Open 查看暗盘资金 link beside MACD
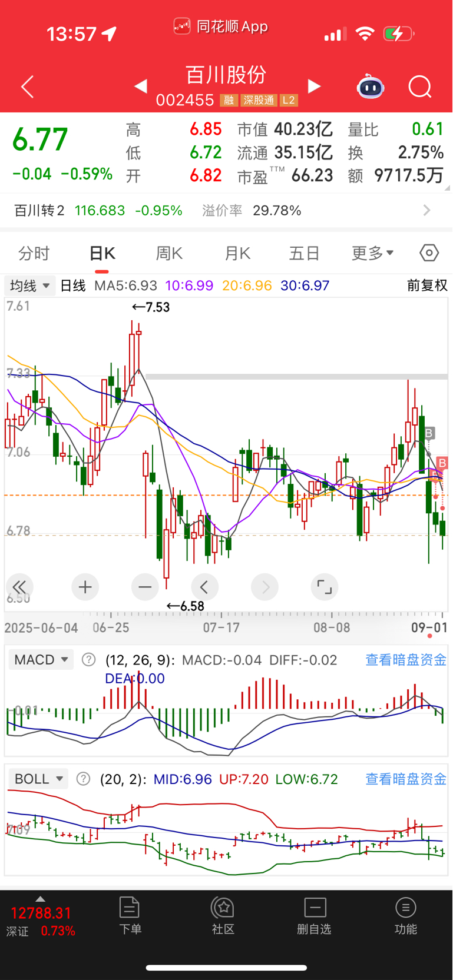Image resolution: width=453 pixels, height=980 pixels. coord(406,660)
